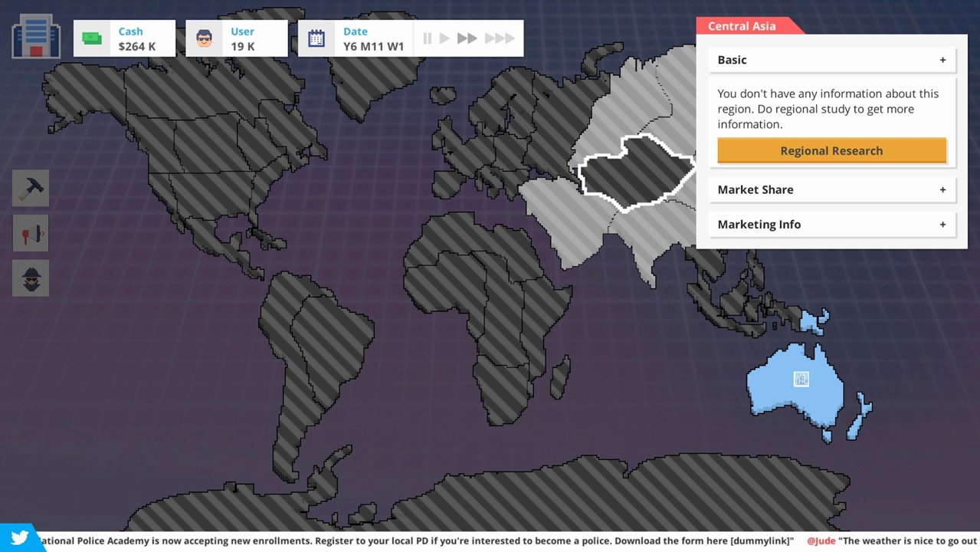Open the office building icon
Viewport: 980px width, 552px height.
(36, 38)
